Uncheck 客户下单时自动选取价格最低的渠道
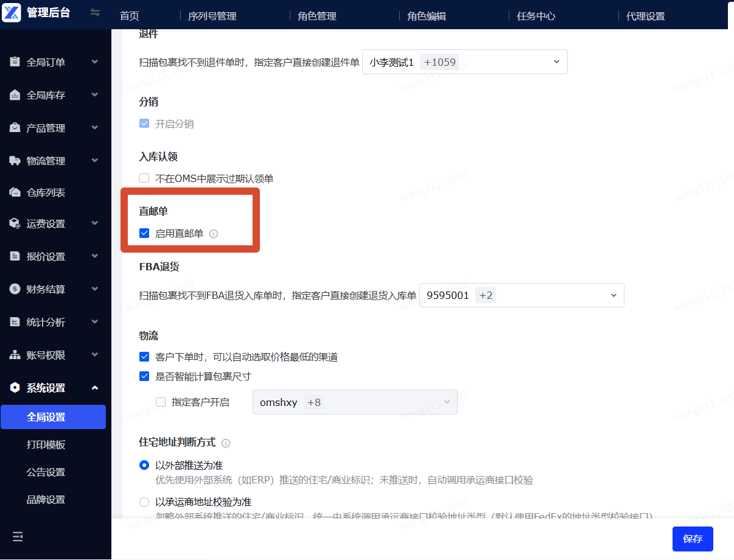 [x=144, y=357]
